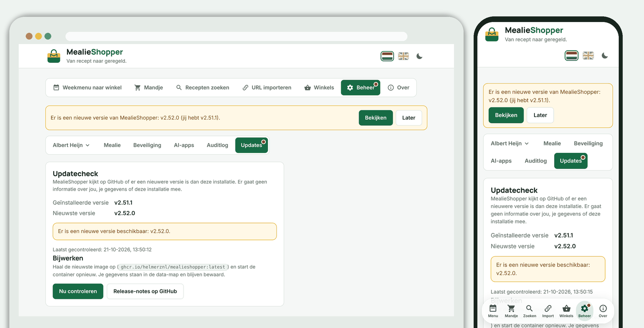Click desktop notice 'Er is een nieuwe versie beschikbaar'

click(x=165, y=231)
